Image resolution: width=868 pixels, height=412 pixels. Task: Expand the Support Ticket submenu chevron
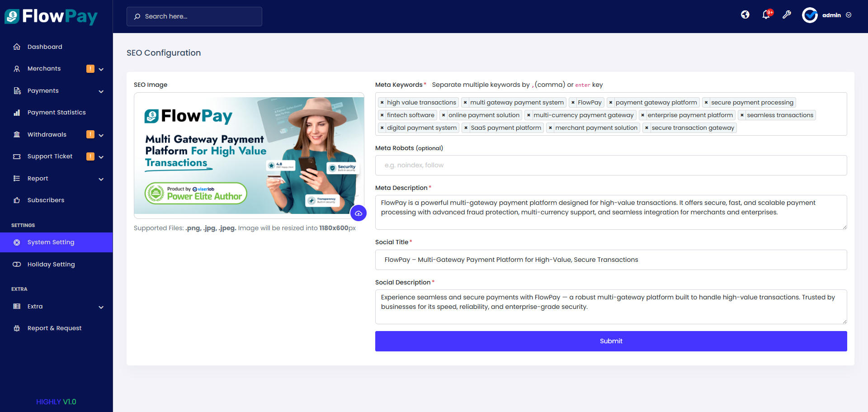tap(101, 157)
